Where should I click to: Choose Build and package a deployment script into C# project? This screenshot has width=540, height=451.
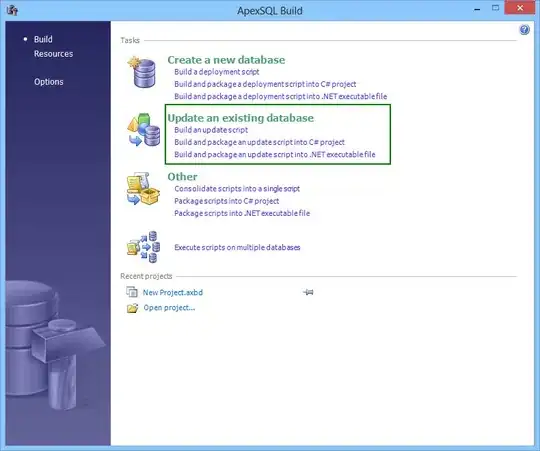[265, 84]
